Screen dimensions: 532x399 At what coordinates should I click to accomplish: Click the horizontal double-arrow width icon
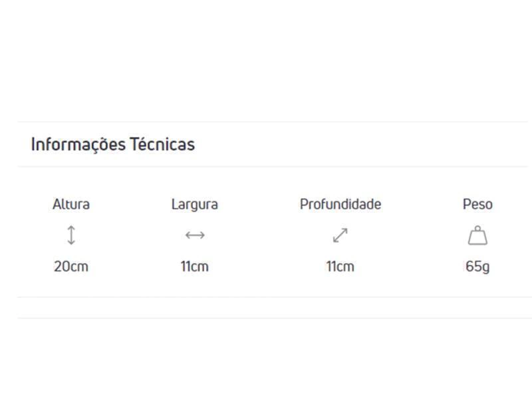point(195,235)
